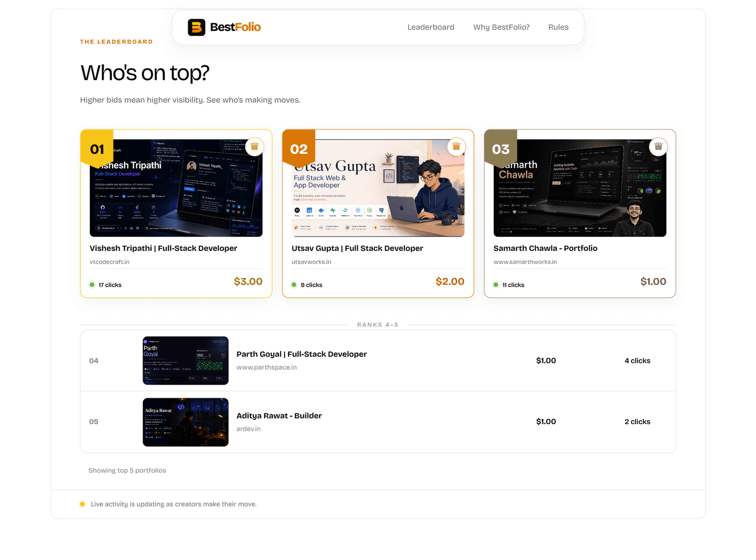Click the crown icon on Vishesh Tripathi card

tap(255, 146)
